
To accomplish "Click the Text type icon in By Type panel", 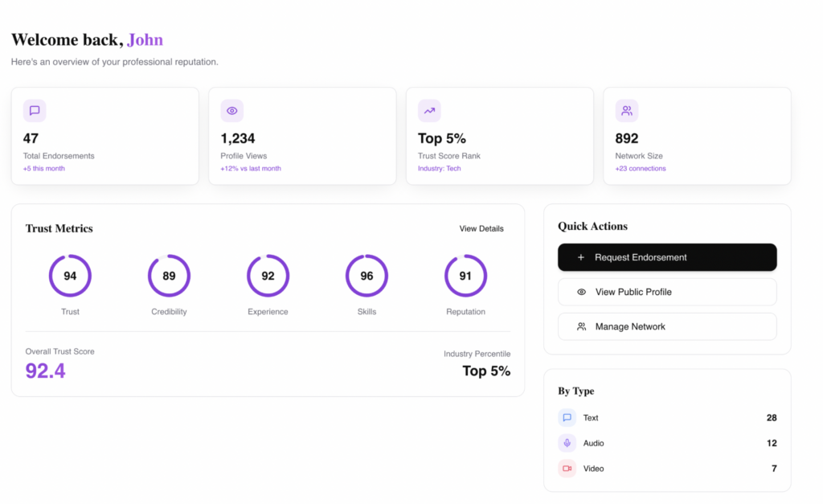I will (567, 417).
